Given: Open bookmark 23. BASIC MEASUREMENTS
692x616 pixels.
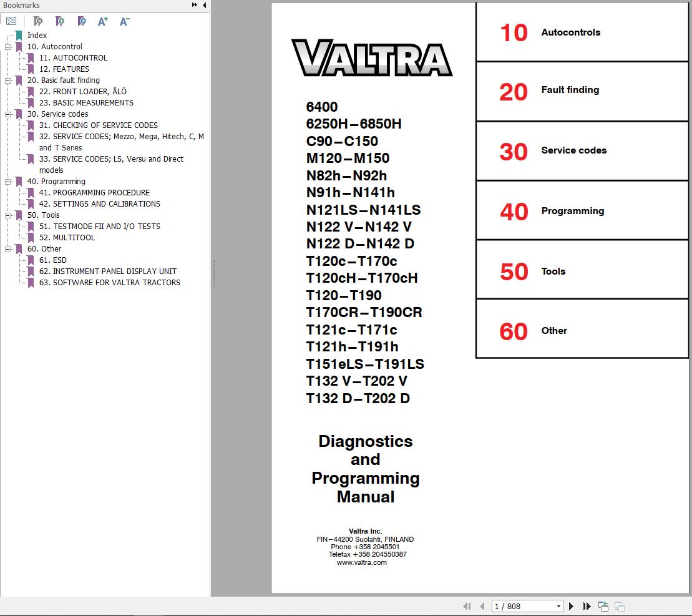Looking at the screenshot, I should (x=86, y=103).
